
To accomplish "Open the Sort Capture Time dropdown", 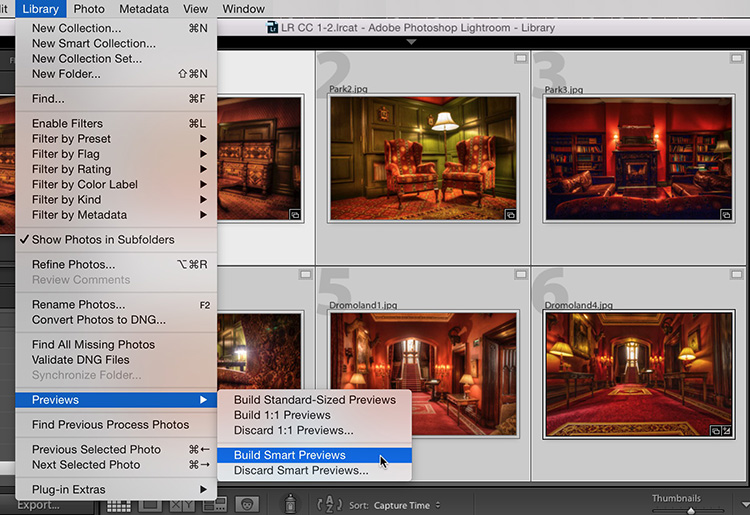I will coord(406,505).
